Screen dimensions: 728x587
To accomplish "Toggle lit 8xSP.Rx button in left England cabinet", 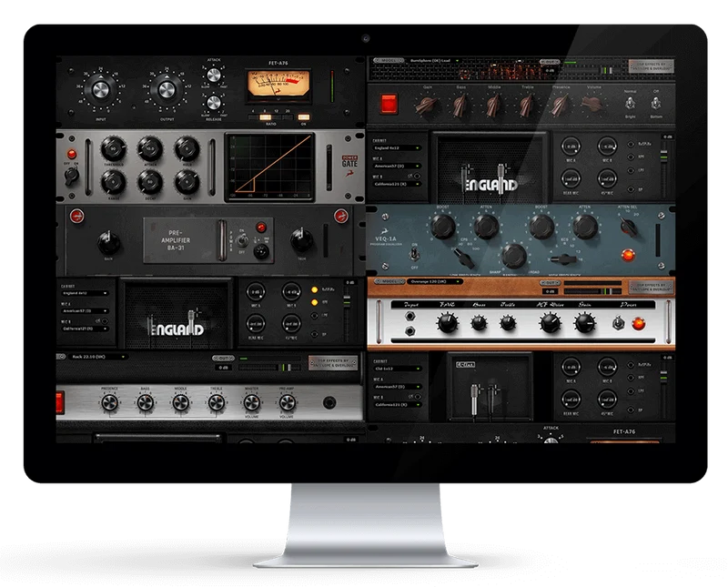I will 314,289.
